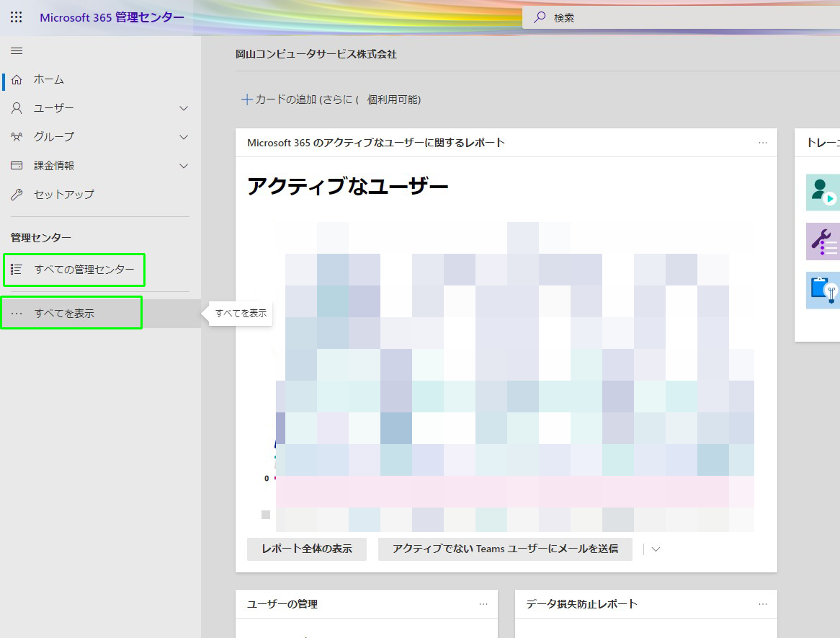Go to ホーム in the sidebar
840x638 pixels.
click(x=49, y=80)
